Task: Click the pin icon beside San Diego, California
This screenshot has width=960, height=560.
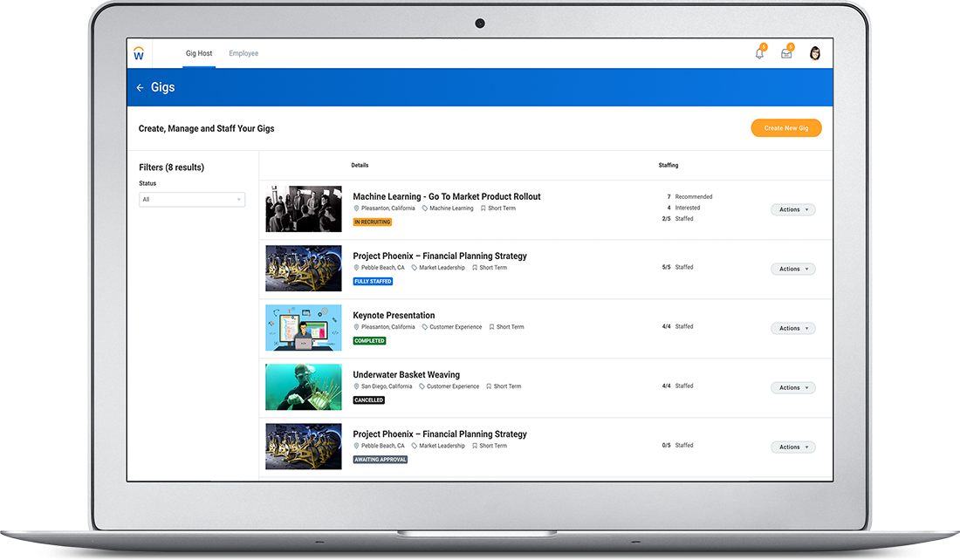Action: point(356,386)
